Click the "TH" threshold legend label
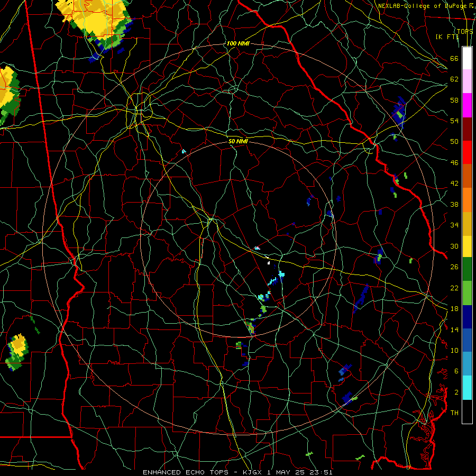The height and width of the screenshot is (476, 476). pyautogui.click(x=454, y=413)
